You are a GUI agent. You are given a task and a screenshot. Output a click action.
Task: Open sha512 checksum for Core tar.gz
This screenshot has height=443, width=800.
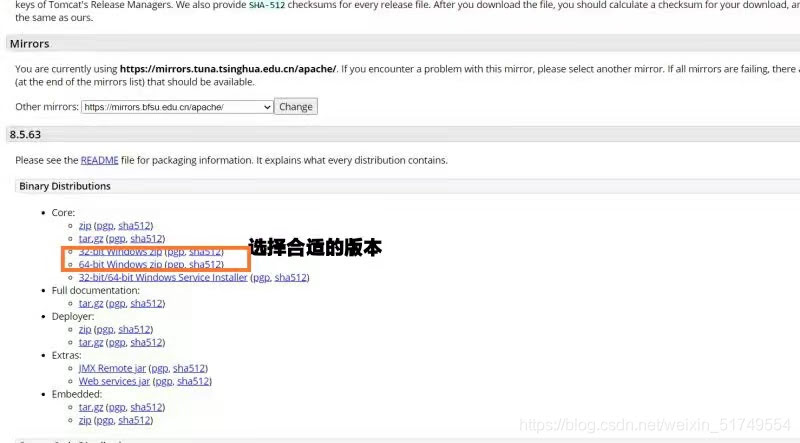147,238
